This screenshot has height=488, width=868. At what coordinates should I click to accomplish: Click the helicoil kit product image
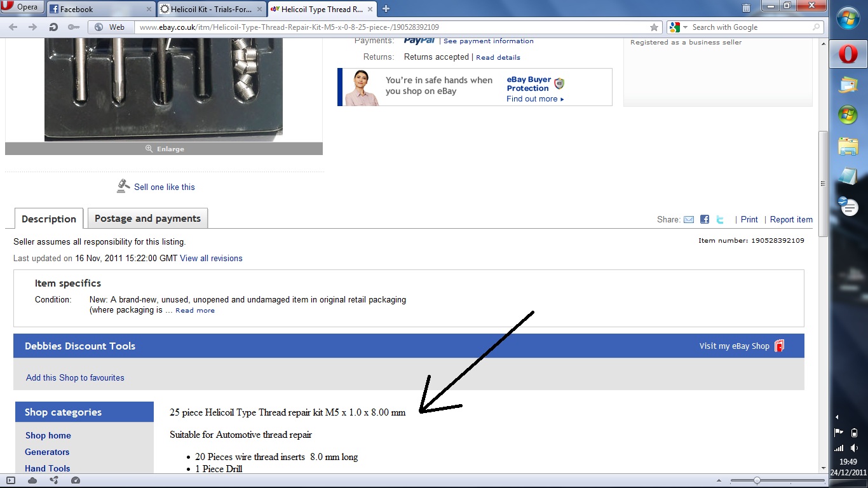coord(163,88)
